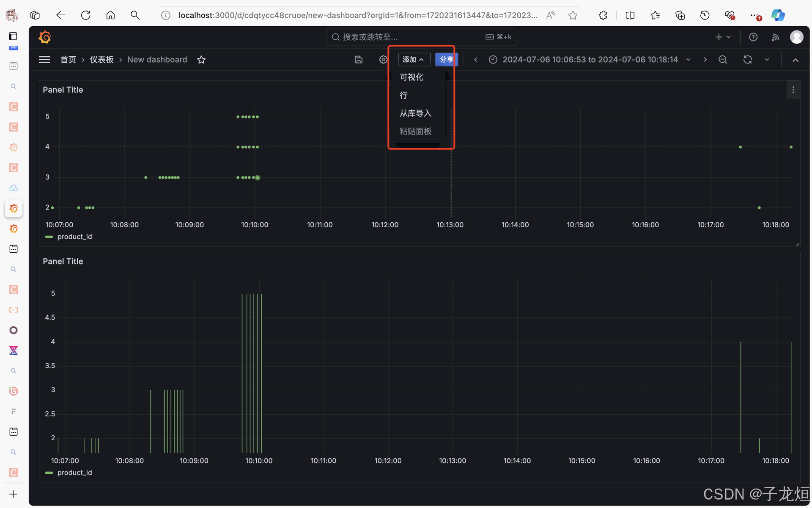Mark New dashboard as favorite star
The width and height of the screenshot is (812, 508).
(x=201, y=60)
